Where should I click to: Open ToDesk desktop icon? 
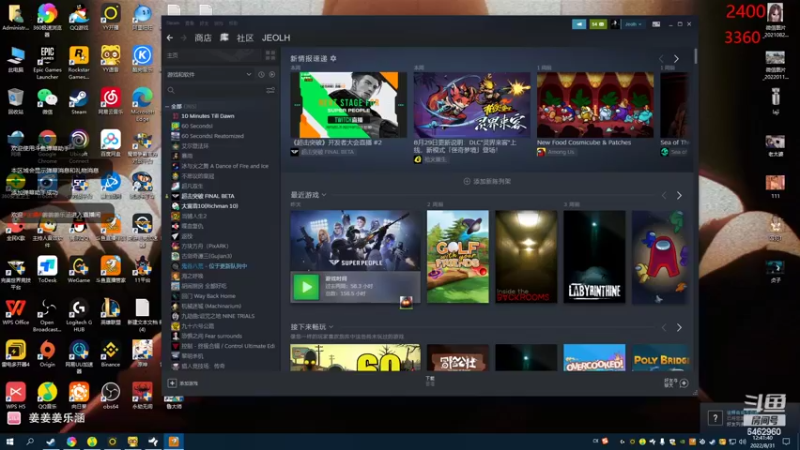pos(47,270)
